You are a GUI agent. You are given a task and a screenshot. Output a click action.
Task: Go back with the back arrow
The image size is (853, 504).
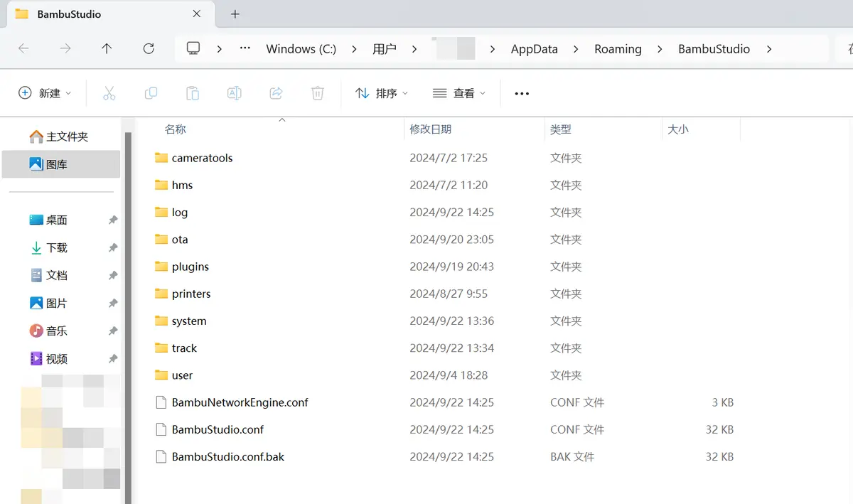(x=23, y=48)
